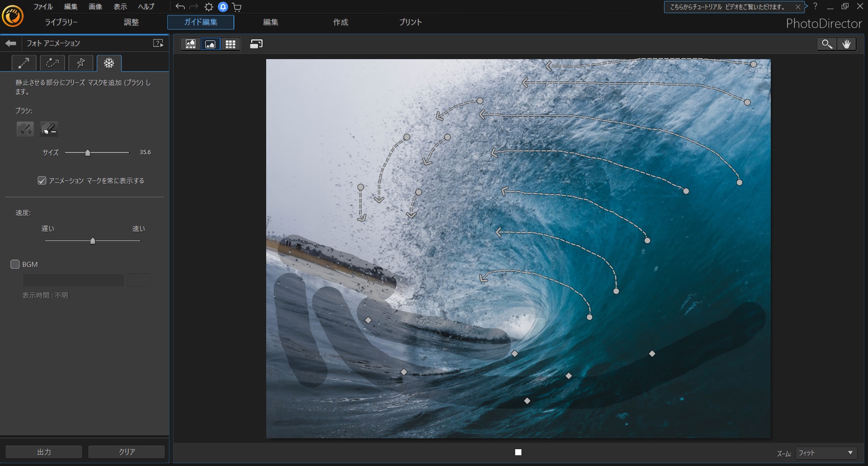This screenshot has height=466, width=868.
Task: Switch to the 調整 tab
Action: click(x=131, y=22)
